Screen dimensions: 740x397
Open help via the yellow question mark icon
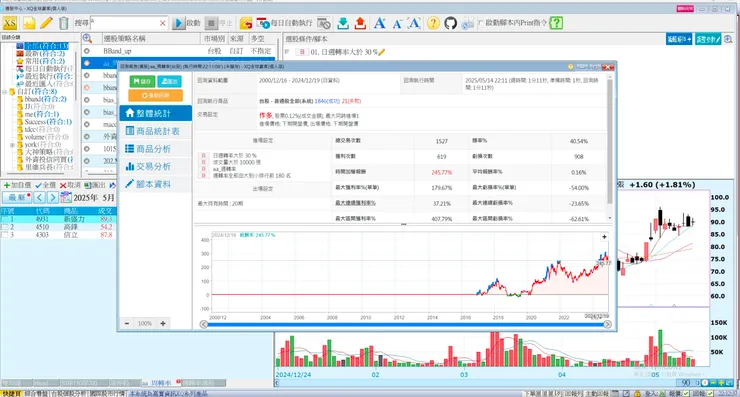click(x=433, y=23)
